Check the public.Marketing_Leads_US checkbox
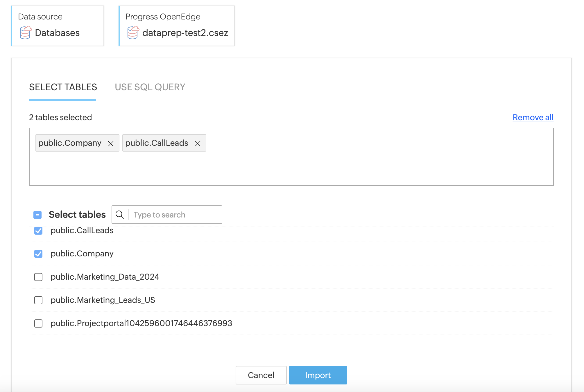Image resolution: width=584 pixels, height=392 pixels. click(x=38, y=300)
